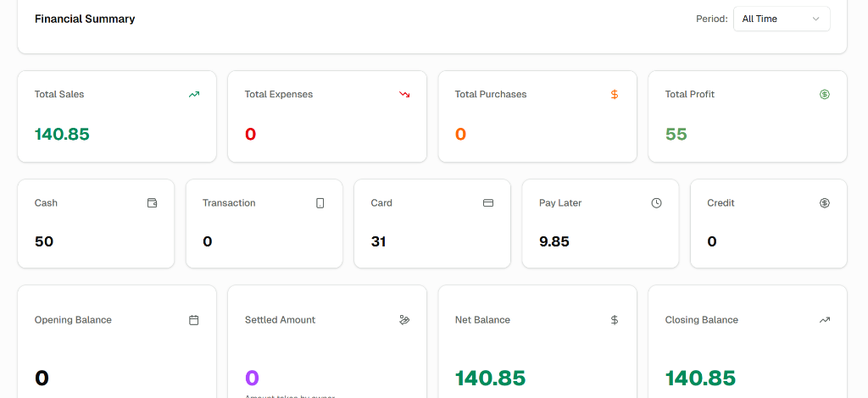Click the Total Sales label
The width and height of the screenshot is (868, 398).
[59, 95]
